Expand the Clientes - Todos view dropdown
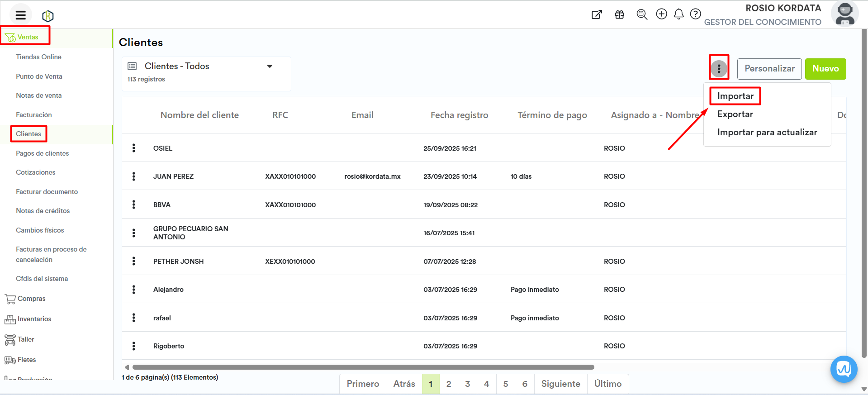Screen dimensions: 868x395 270,67
